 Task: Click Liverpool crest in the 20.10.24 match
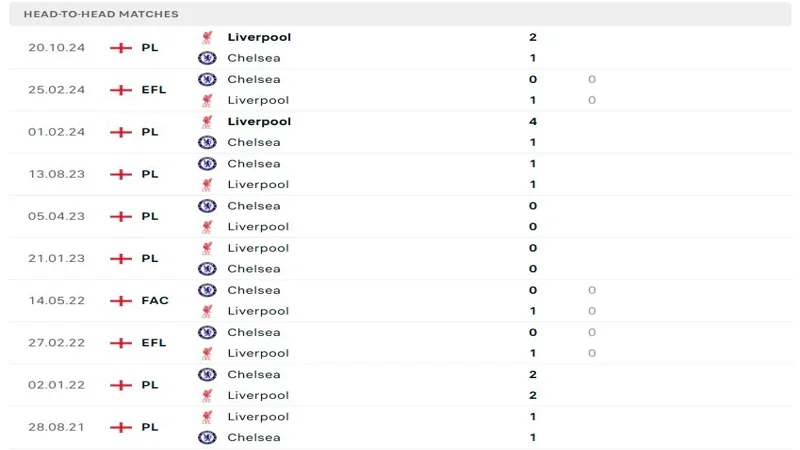[x=207, y=37]
